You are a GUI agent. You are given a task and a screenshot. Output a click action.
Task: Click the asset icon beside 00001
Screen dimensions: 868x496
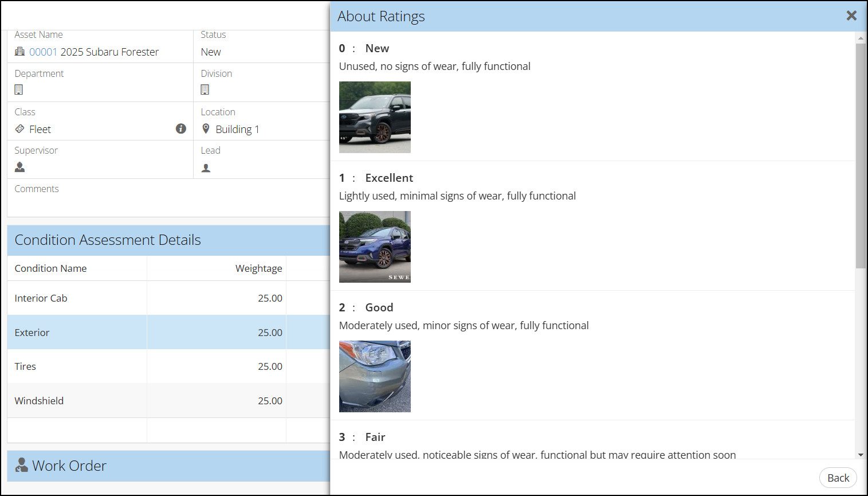[19, 52]
